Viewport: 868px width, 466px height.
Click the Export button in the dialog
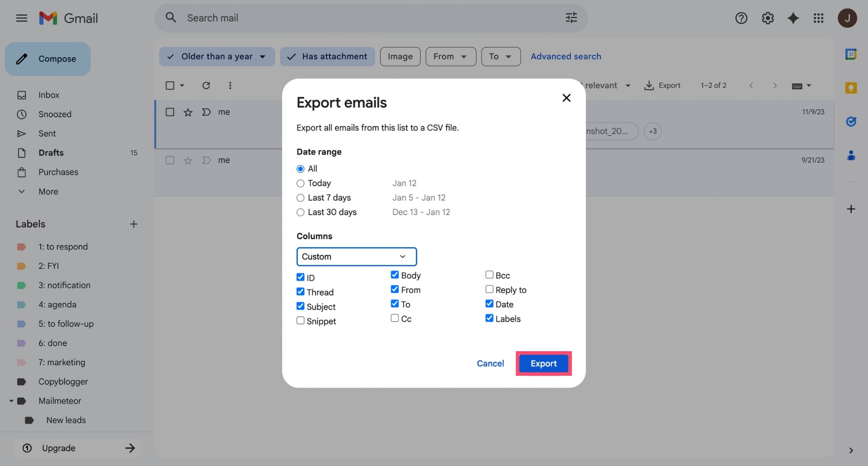tap(543, 363)
